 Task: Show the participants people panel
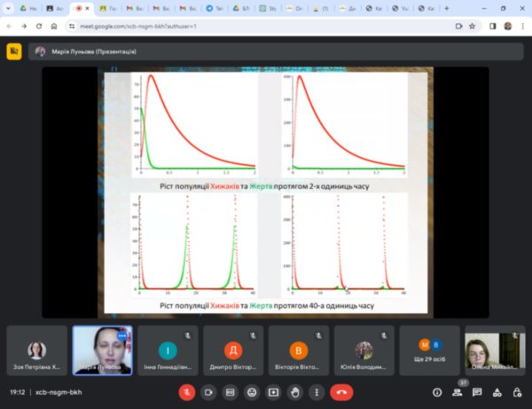457,391
